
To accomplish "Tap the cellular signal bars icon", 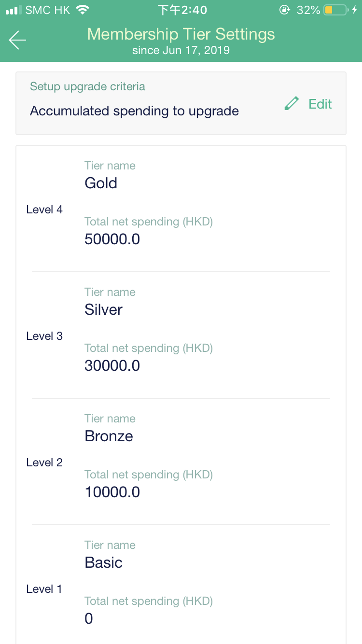I will (14, 10).
